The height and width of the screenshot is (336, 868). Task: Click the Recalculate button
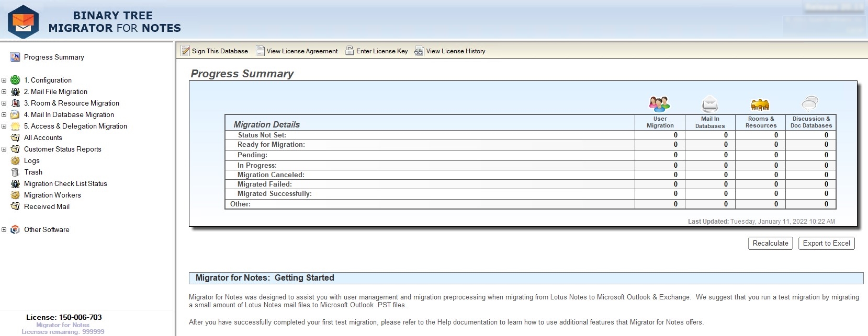[770, 243]
